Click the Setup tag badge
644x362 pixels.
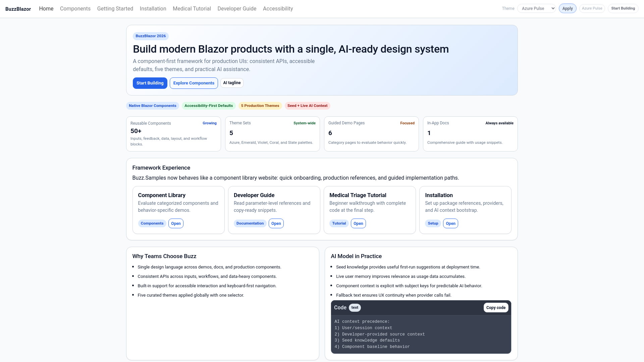[x=433, y=224]
